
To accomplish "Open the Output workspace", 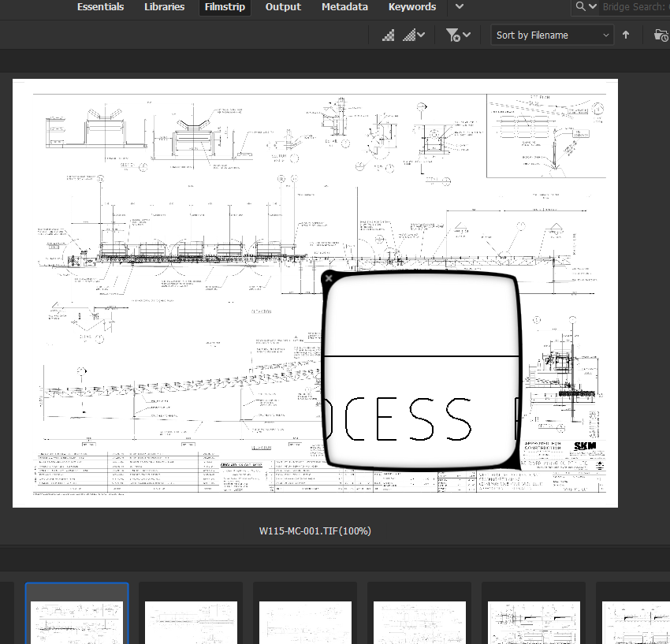I will [283, 7].
